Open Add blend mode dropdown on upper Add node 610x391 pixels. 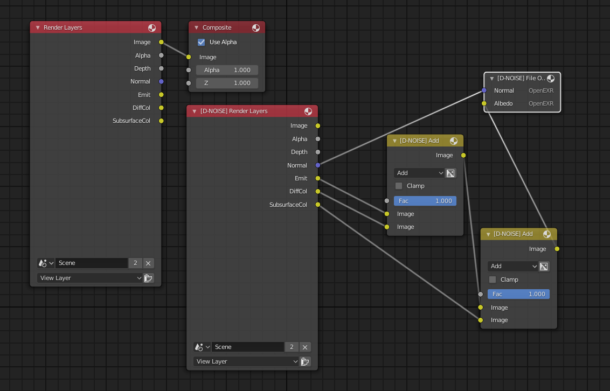pyautogui.click(x=419, y=173)
